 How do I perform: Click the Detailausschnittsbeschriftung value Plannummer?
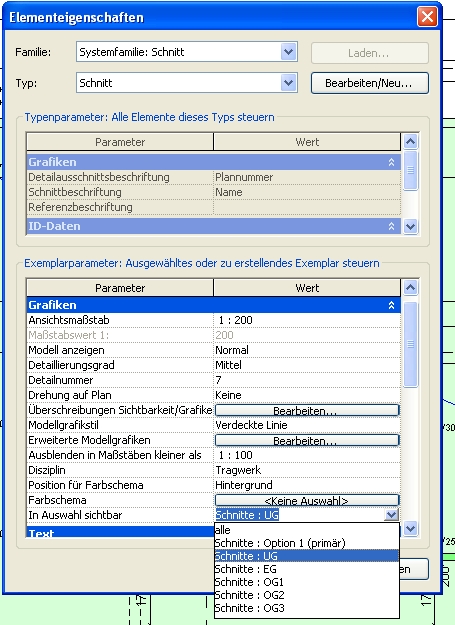click(307, 177)
